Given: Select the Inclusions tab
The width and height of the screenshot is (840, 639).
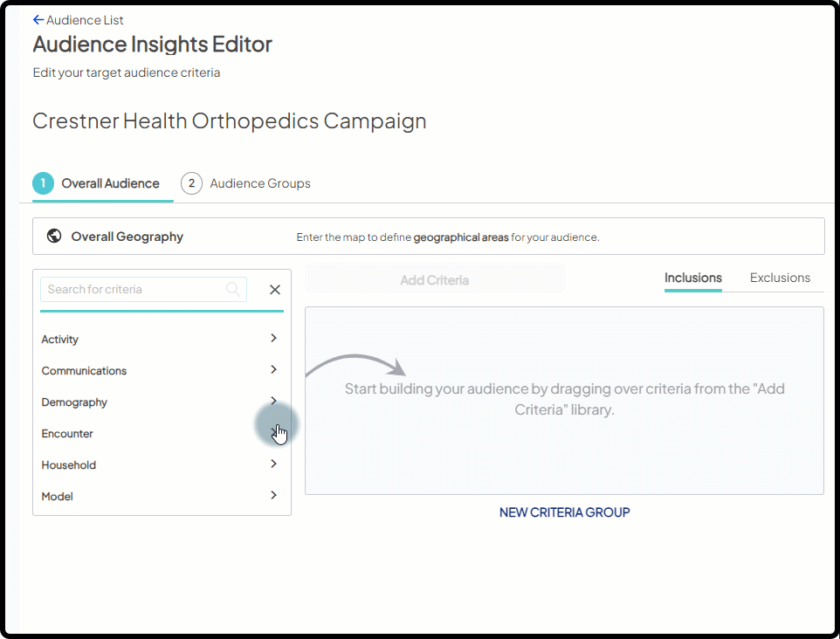Looking at the screenshot, I should click(x=692, y=278).
